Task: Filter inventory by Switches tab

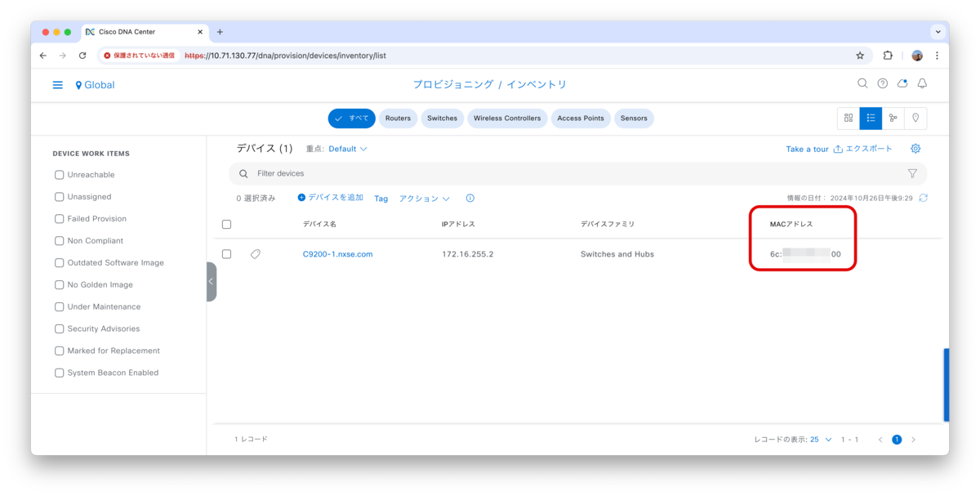Action: tap(442, 118)
